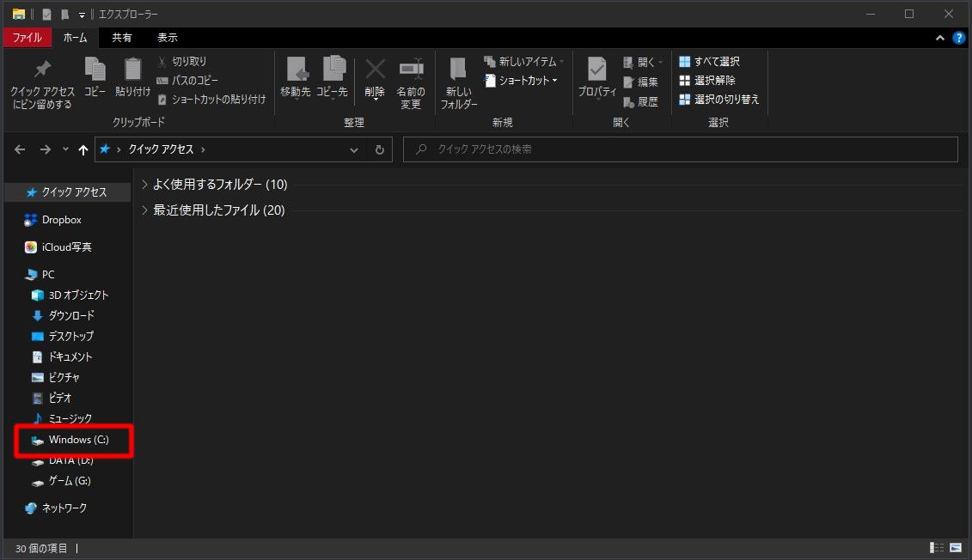
Task: Click the Paste clipboard icon
Action: [132, 69]
